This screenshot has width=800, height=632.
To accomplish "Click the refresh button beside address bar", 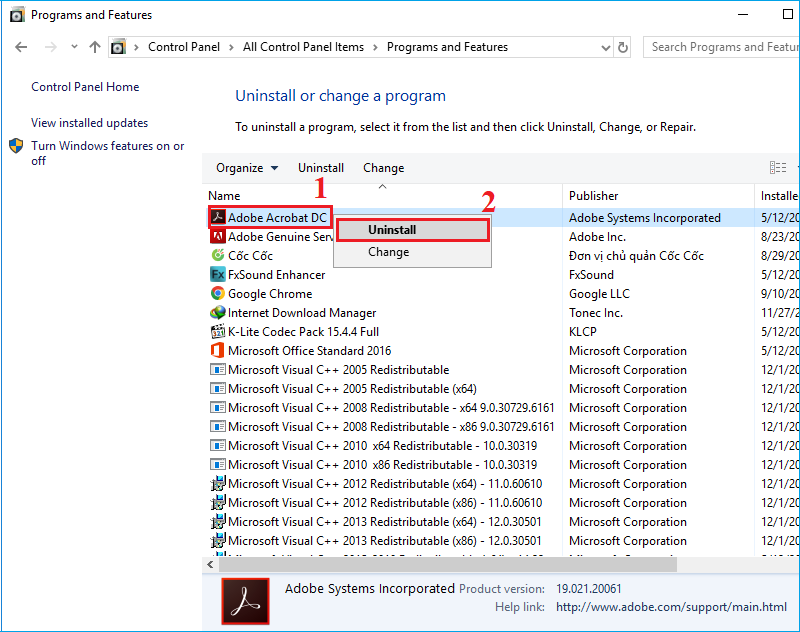I will click(624, 47).
